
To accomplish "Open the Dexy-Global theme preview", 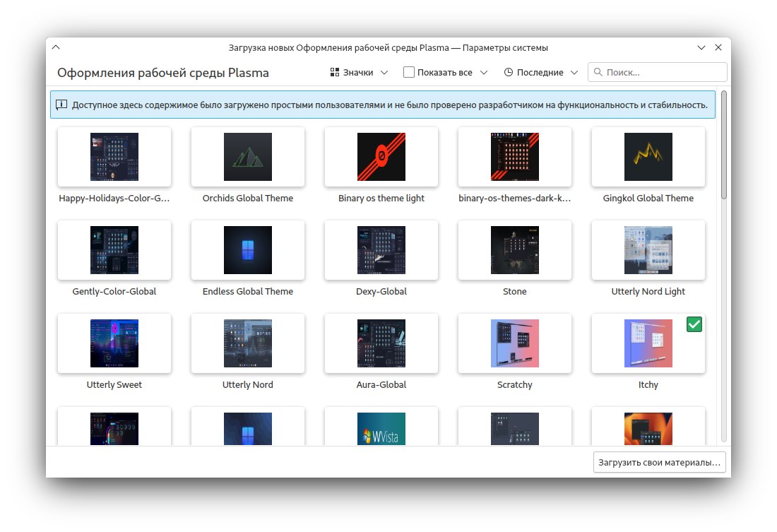I will click(x=381, y=250).
